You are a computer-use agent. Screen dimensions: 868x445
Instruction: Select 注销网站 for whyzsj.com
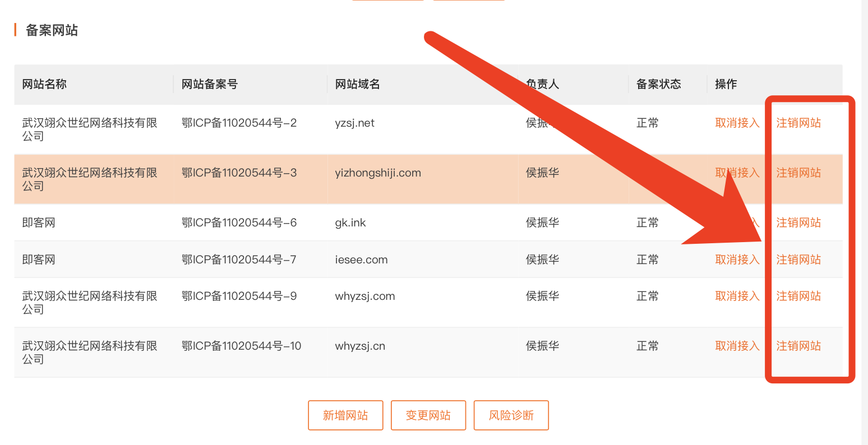798,296
